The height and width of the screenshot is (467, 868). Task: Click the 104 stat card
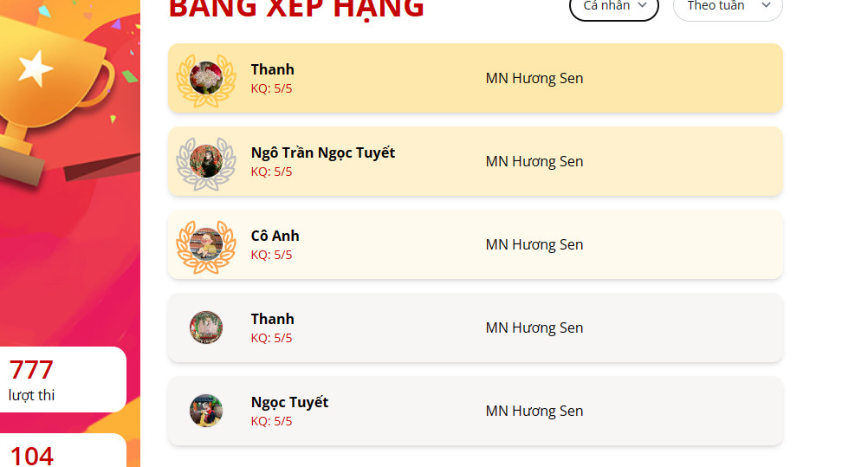62,451
